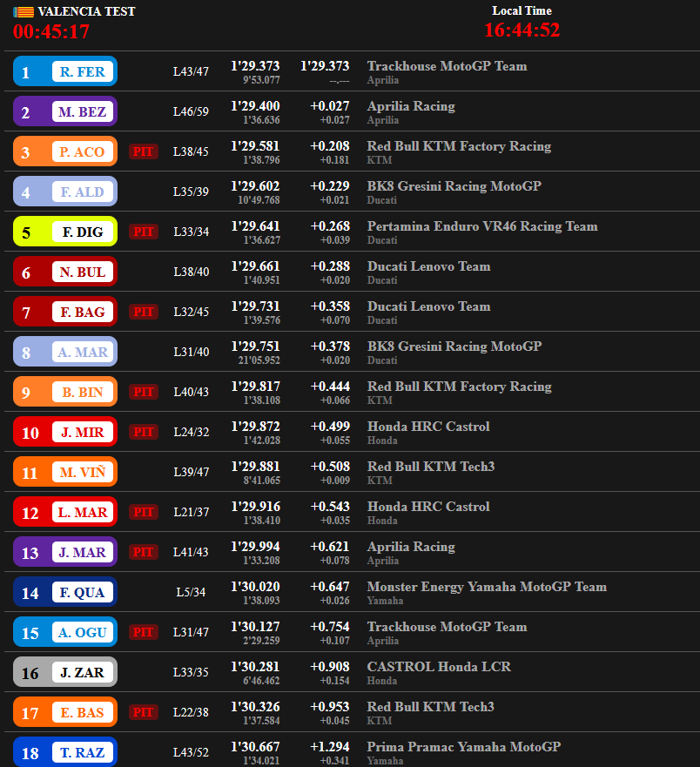The width and height of the screenshot is (700, 767).
Task: Click local time value 16:44:52
Action: pyautogui.click(x=522, y=30)
